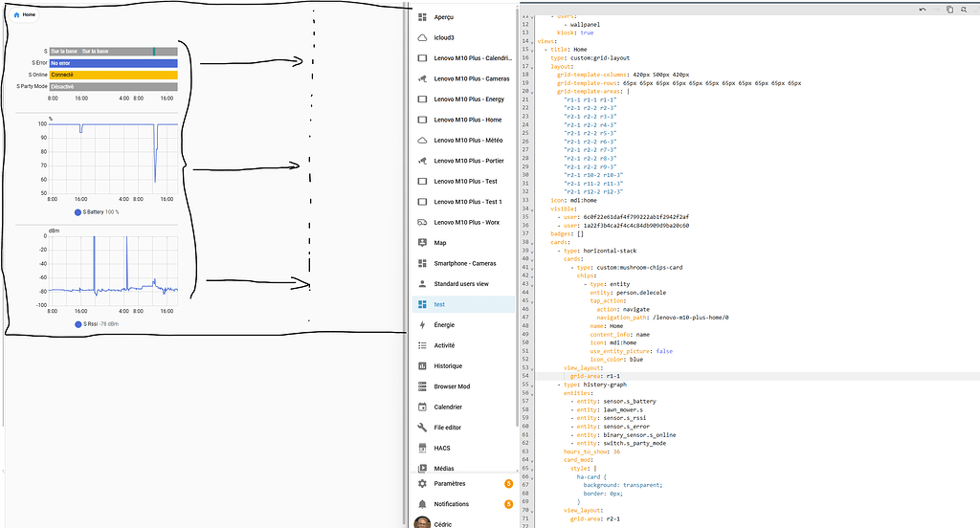Click 'use_entity_picture: false' code line

click(x=632, y=351)
